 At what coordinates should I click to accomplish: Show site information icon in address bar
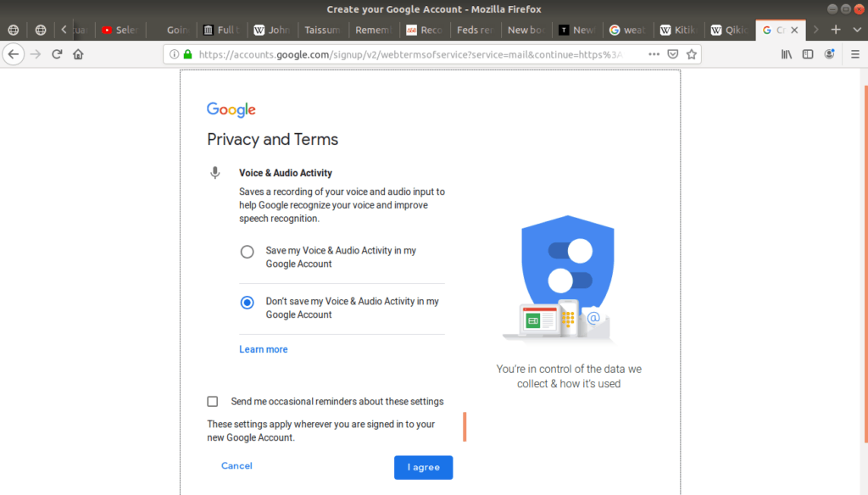[174, 54]
